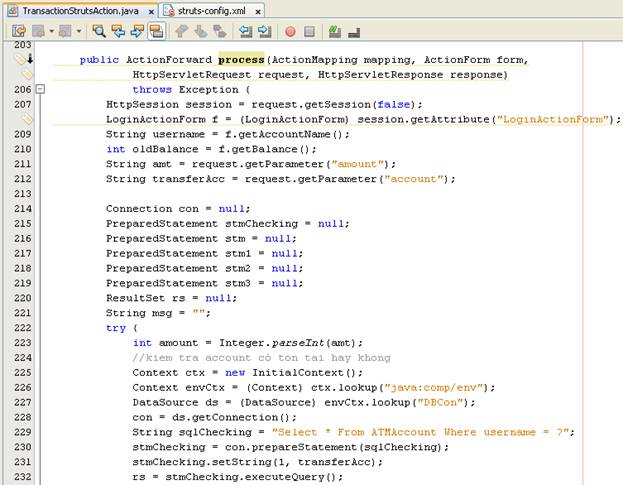
Task: Click the 'throws' keyword on line 206
Action: click(x=152, y=89)
